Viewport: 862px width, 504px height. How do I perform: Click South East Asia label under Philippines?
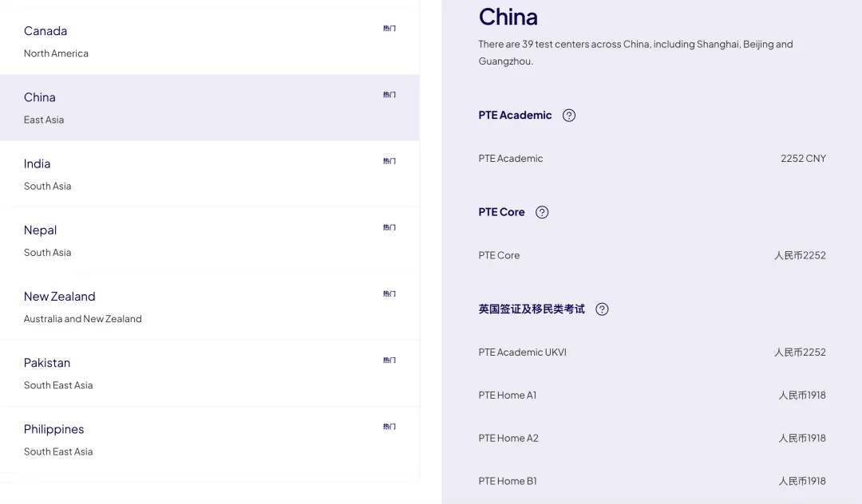(x=58, y=452)
